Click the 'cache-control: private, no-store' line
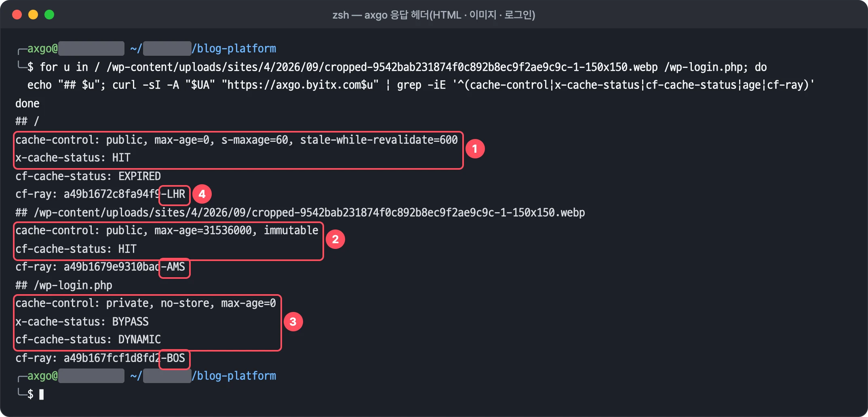868x417 pixels. point(145,303)
